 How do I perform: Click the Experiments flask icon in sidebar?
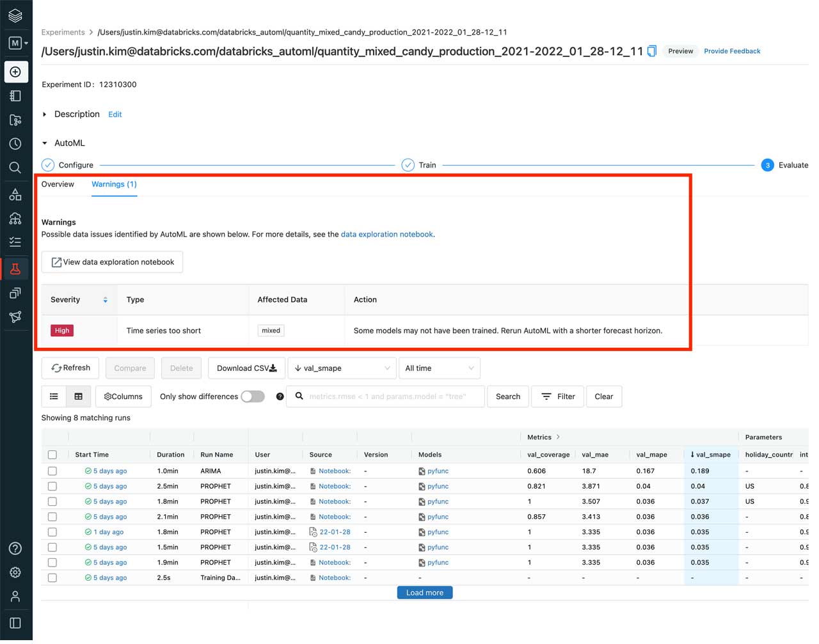coord(15,269)
